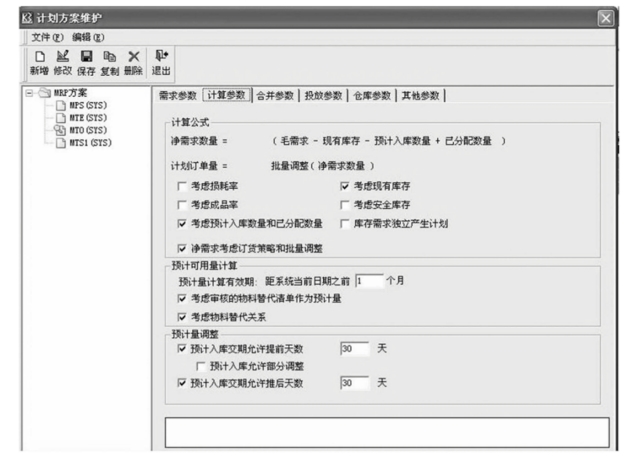
Task: Click the 推后天数 input field showing 30
Action: coord(354,383)
